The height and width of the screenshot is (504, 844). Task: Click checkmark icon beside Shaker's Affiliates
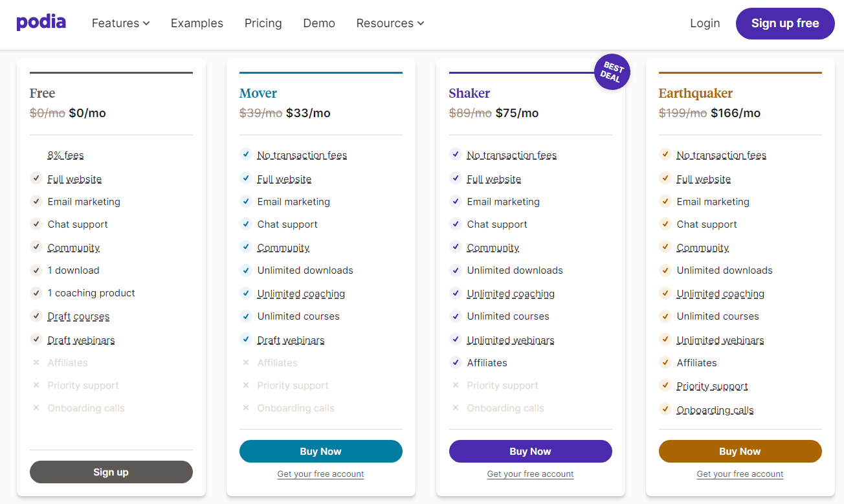[x=456, y=362]
